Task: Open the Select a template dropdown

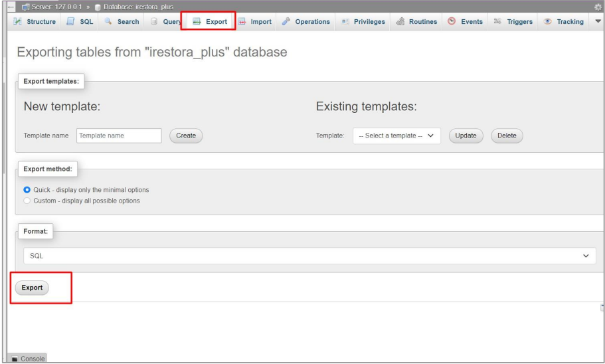Action: (396, 136)
